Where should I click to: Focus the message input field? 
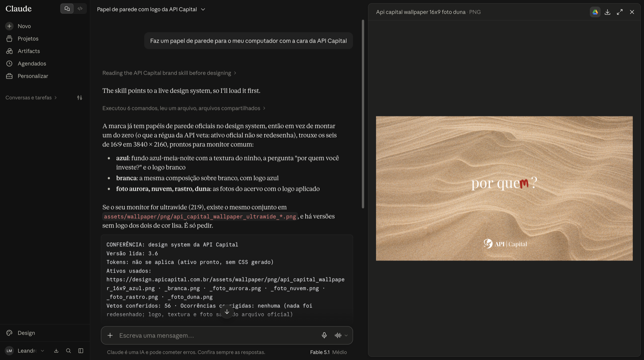pyautogui.click(x=217, y=335)
